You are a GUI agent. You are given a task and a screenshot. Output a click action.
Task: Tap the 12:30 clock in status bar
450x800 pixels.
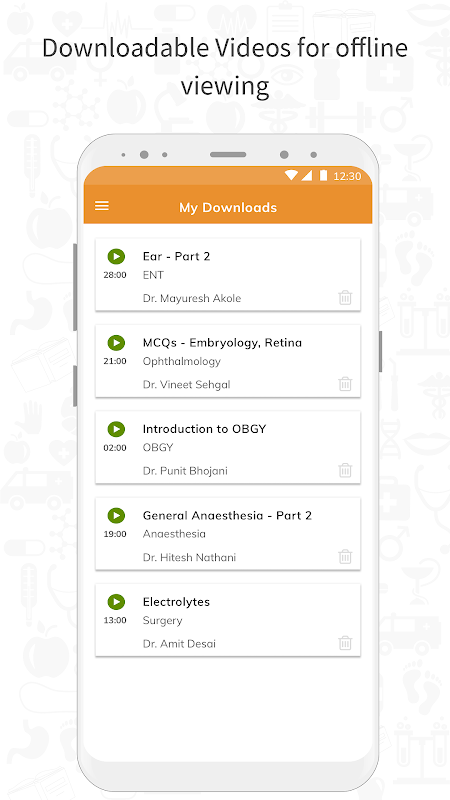(x=347, y=176)
